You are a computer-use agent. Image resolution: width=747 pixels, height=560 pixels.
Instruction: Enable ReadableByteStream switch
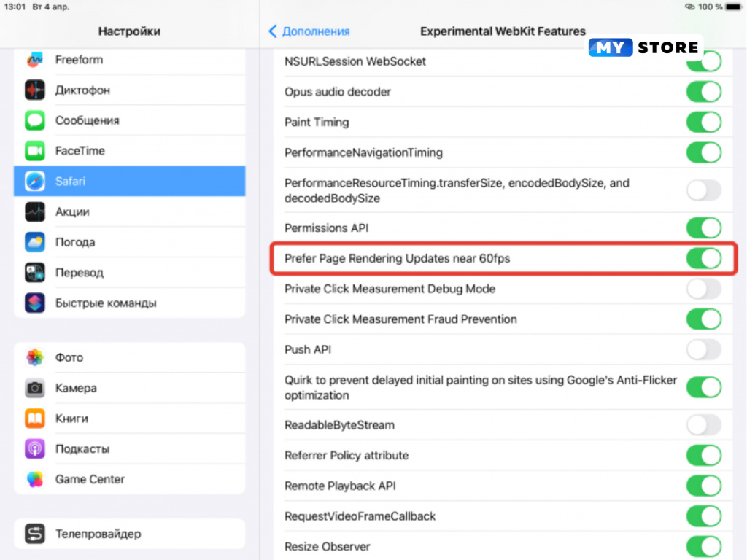[x=703, y=425]
